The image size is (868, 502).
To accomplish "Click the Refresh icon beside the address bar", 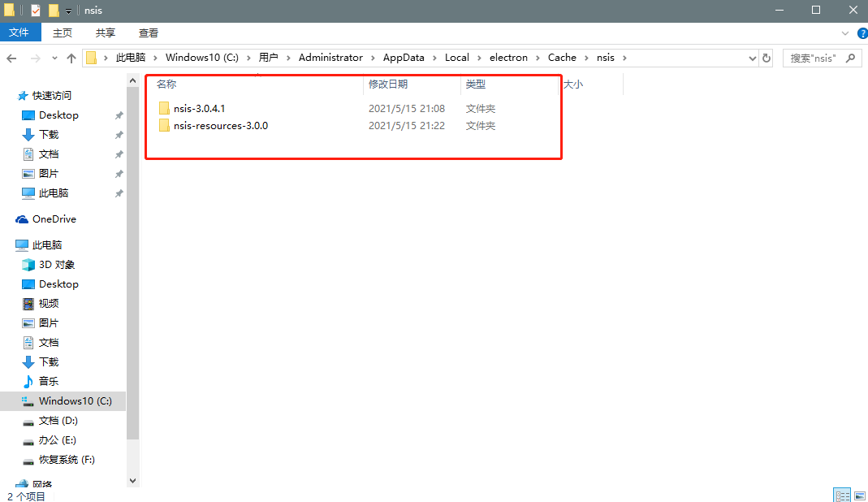I will point(766,57).
